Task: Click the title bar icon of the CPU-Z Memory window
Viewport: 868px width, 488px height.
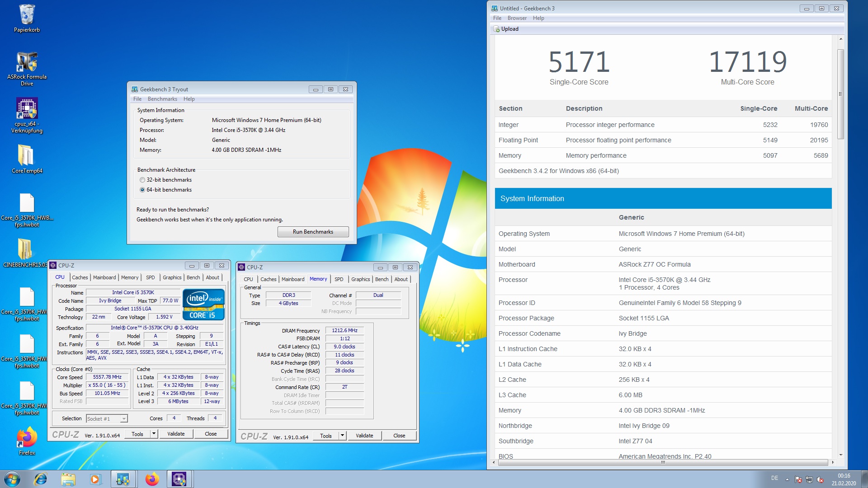Action: click(241, 267)
